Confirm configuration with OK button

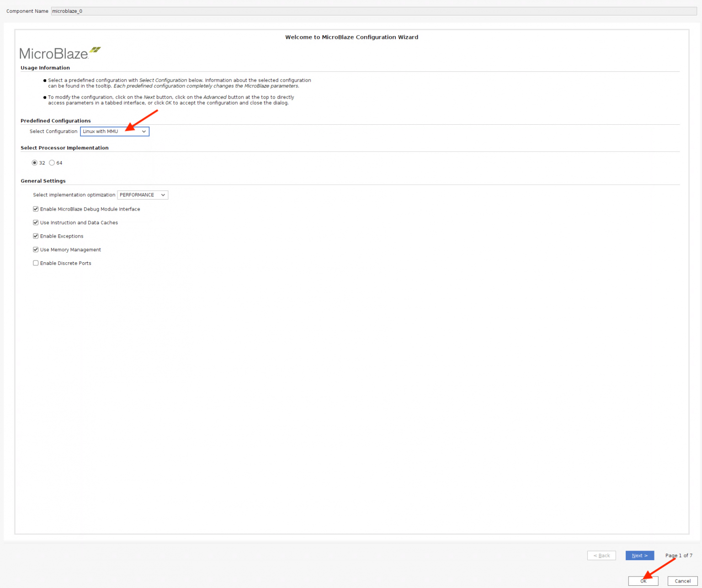pos(643,581)
